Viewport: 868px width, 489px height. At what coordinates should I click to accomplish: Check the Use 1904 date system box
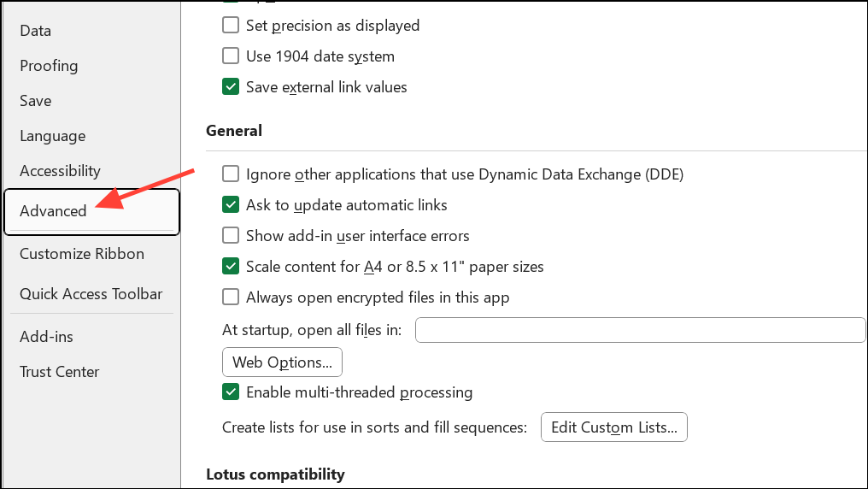tap(231, 56)
